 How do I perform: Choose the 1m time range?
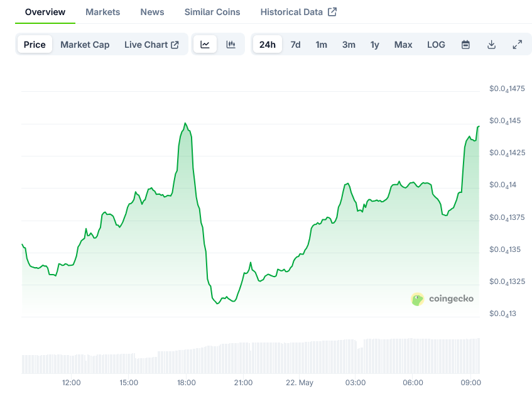click(x=322, y=45)
